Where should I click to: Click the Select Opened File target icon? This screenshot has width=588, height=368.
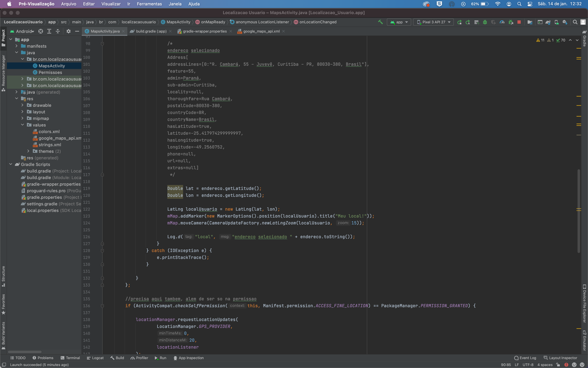tap(41, 31)
